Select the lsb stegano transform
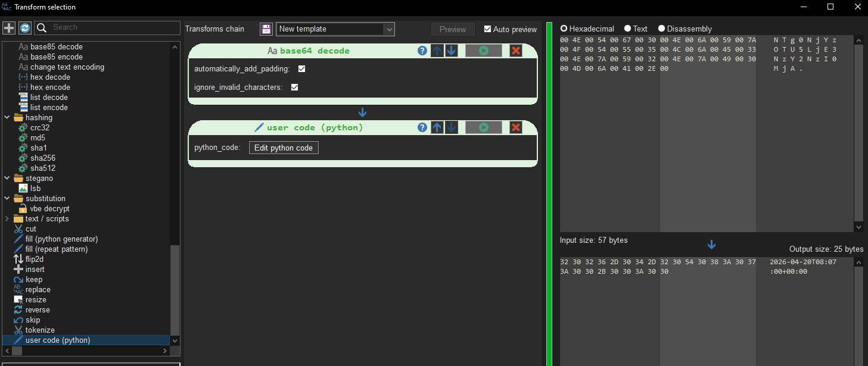The height and width of the screenshot is (366, 868). (35, 189)
